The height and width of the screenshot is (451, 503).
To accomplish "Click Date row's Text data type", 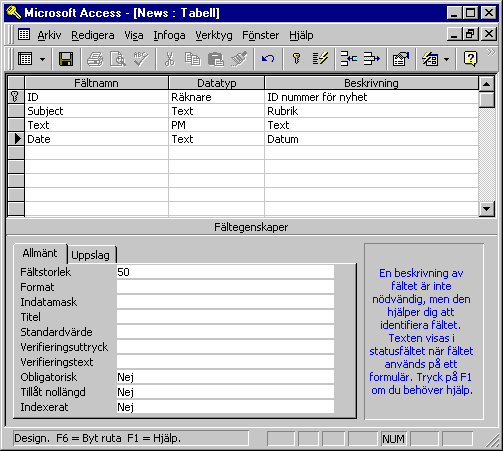I will 217,139.
